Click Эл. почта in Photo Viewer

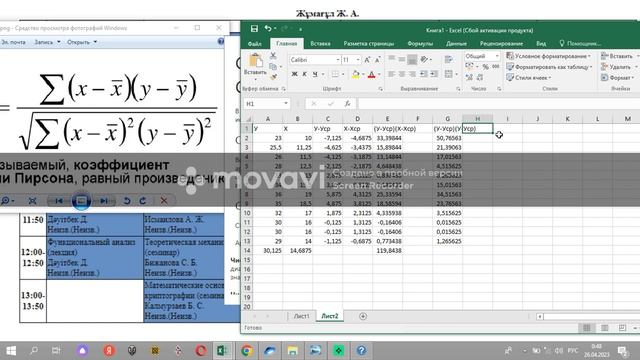tap(13, 42)
